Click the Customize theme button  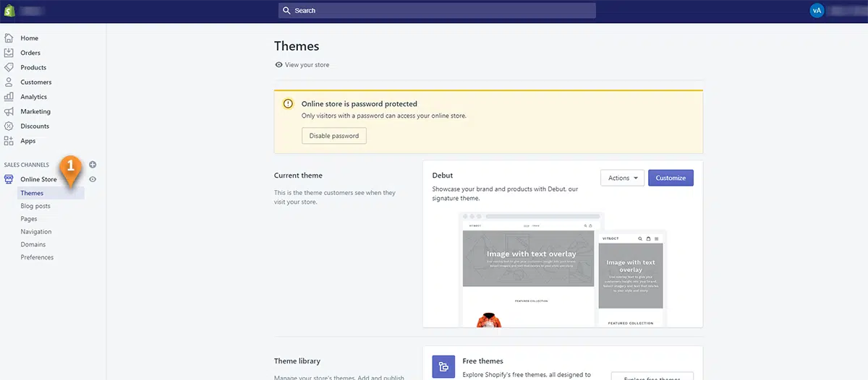(671, 178)
